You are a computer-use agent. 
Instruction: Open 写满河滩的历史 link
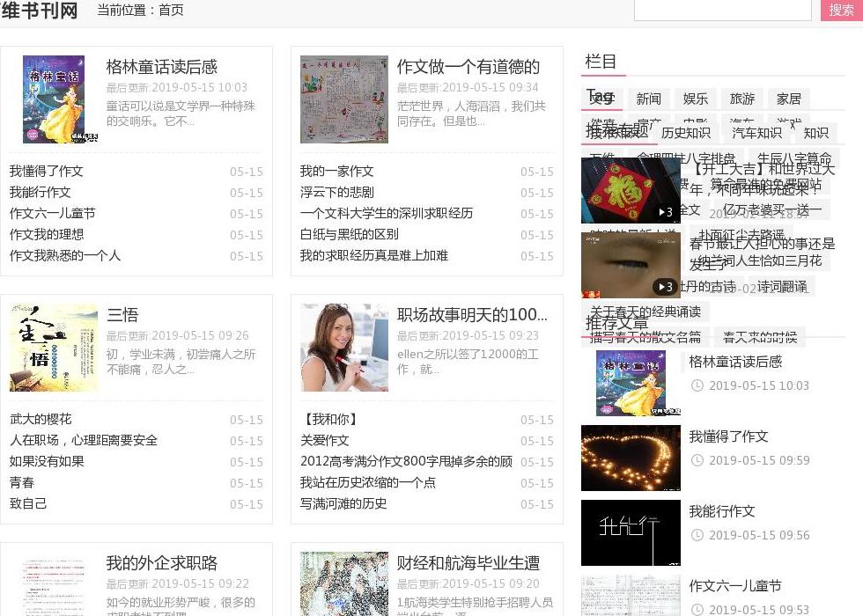coord(343,503)
